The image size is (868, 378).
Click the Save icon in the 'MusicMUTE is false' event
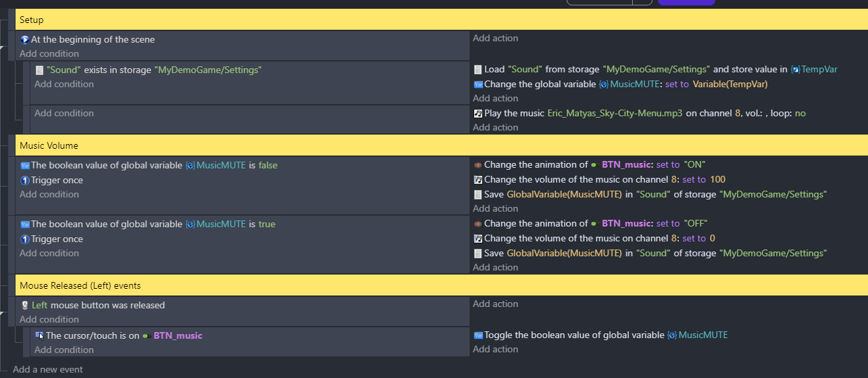pos(478,195)
